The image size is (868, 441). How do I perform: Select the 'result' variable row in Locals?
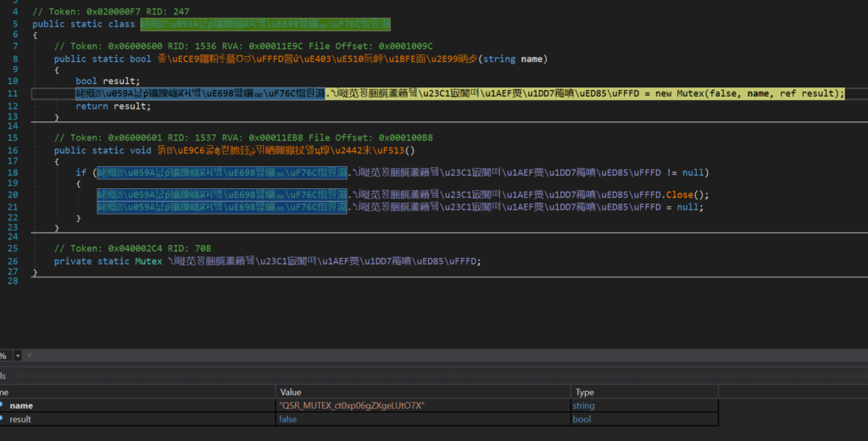point(359,419)
